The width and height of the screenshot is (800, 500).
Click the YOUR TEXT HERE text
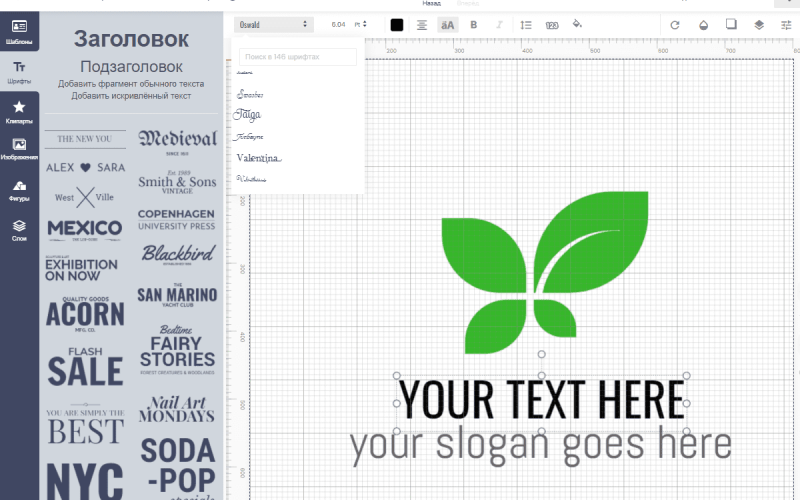click(541, 399)
